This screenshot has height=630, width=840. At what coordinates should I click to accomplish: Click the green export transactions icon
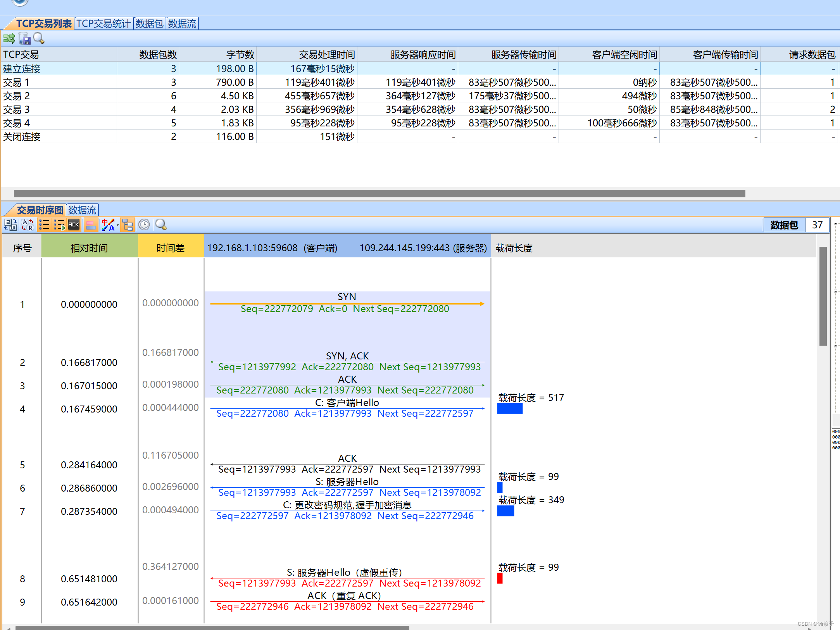(x=9, y=38)
